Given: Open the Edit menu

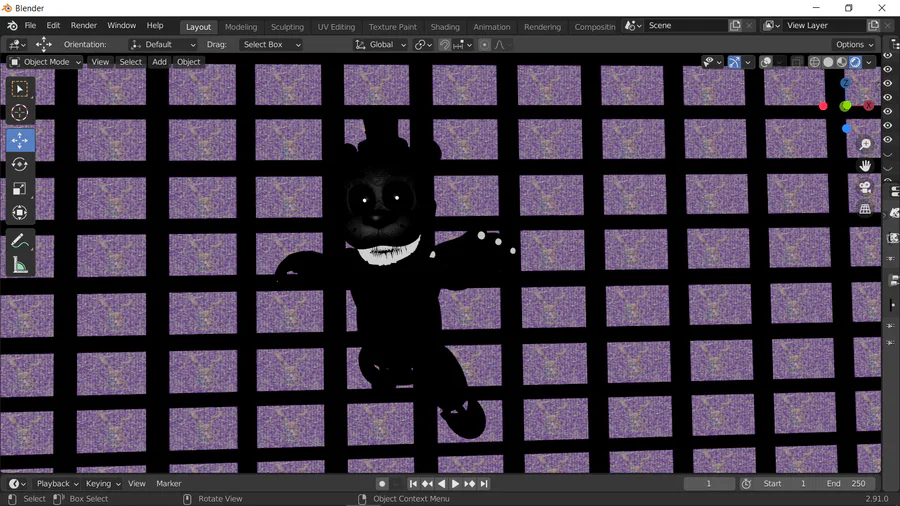Looking at the screenshot, I should pyautogui.click(x=53, y=26).
